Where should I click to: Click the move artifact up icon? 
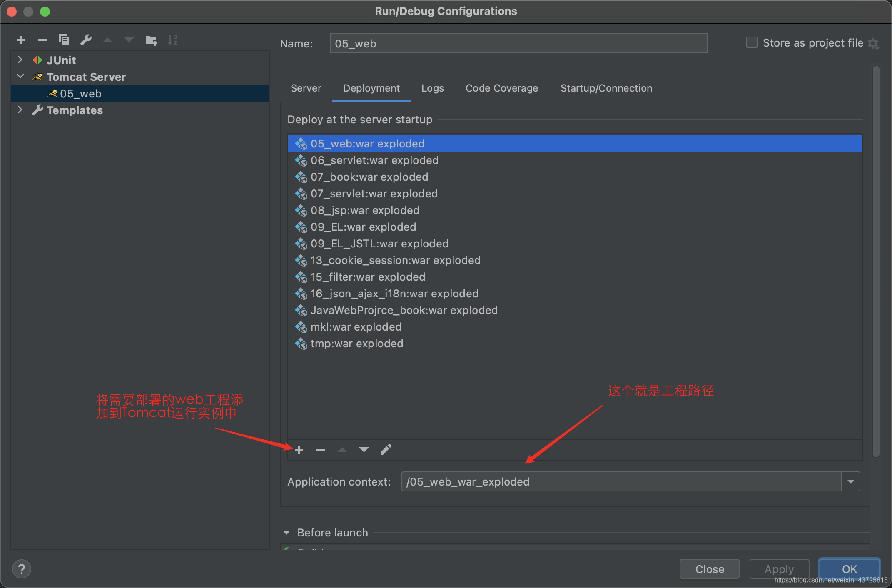tap(343, 449)
